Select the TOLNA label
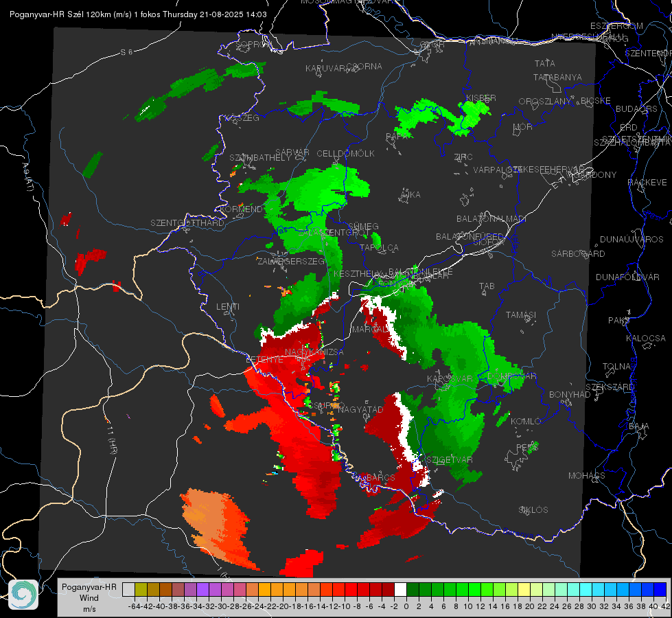672x618 pixels. (616, 367)
